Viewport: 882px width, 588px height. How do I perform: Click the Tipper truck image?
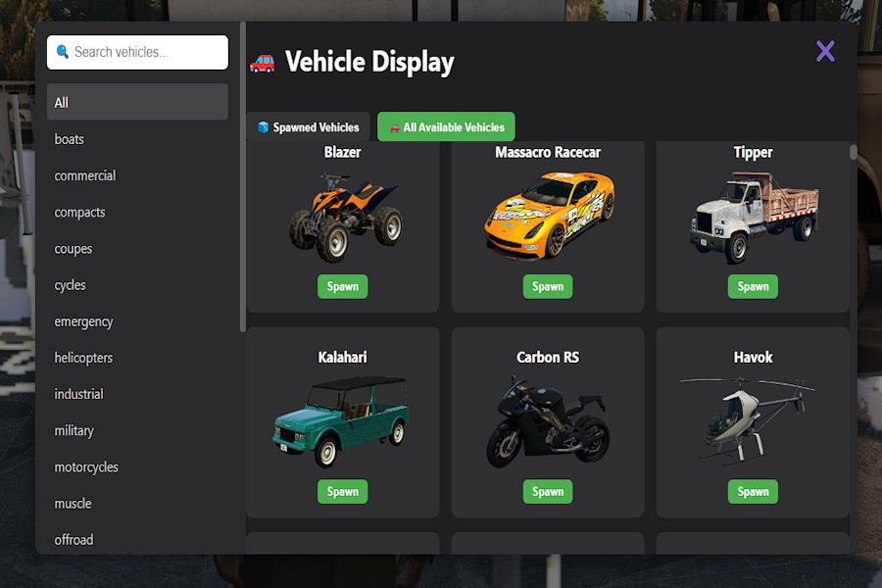[754, 218]
